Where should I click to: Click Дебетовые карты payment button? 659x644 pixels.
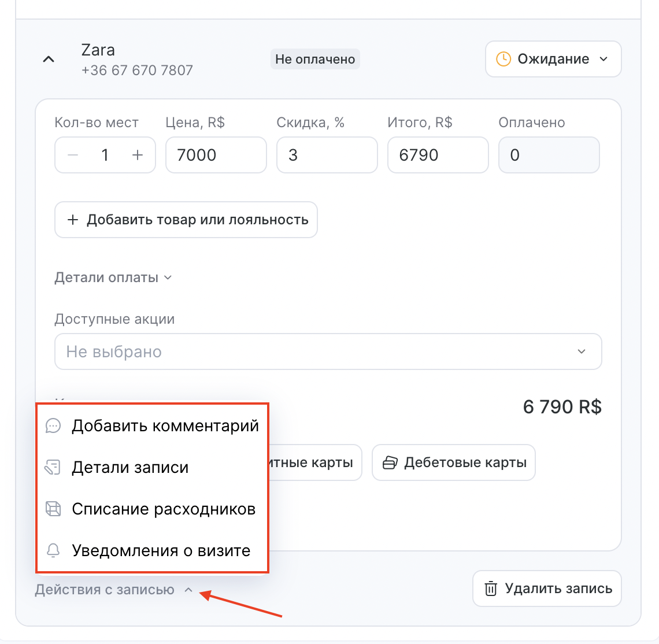pyautogui.click(x=453, y=462)
